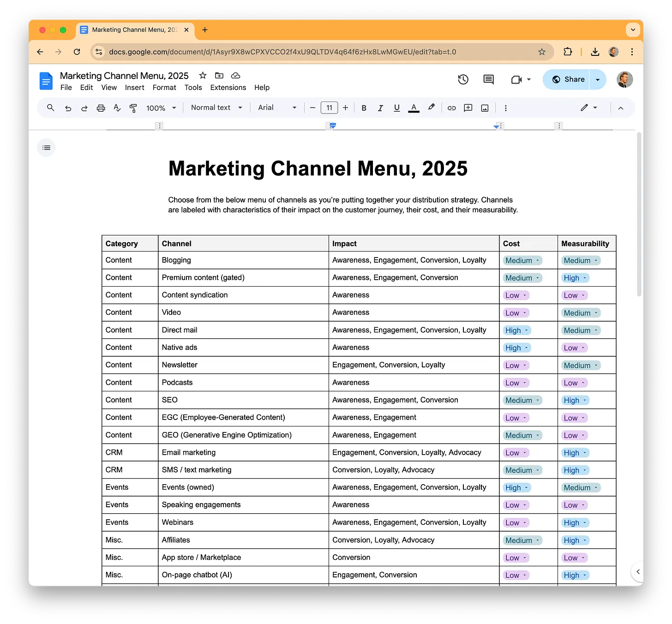Open the zoom level dropdown
The height and width of the screenshot is (624, 672).
click(161, 108)
